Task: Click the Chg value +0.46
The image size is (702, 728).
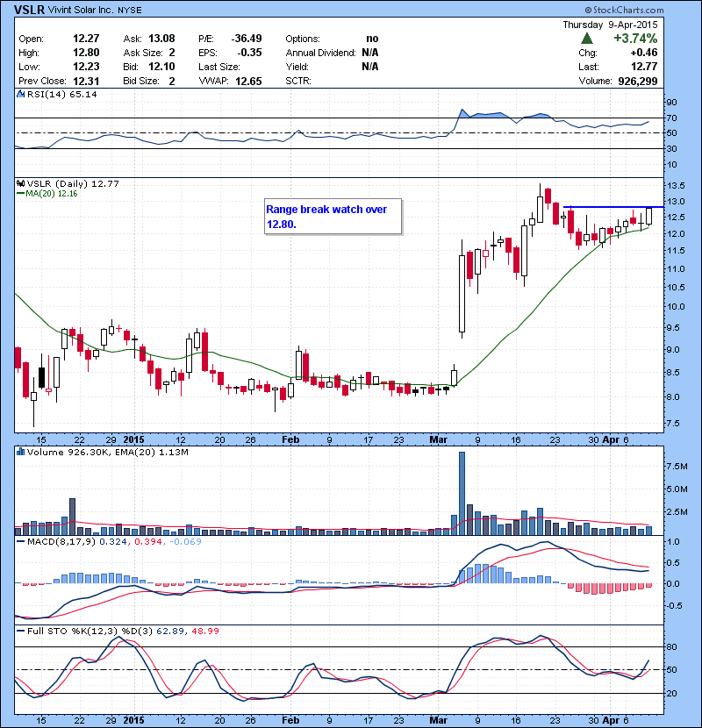Action: pyautogui.click(x=644, y=53)
